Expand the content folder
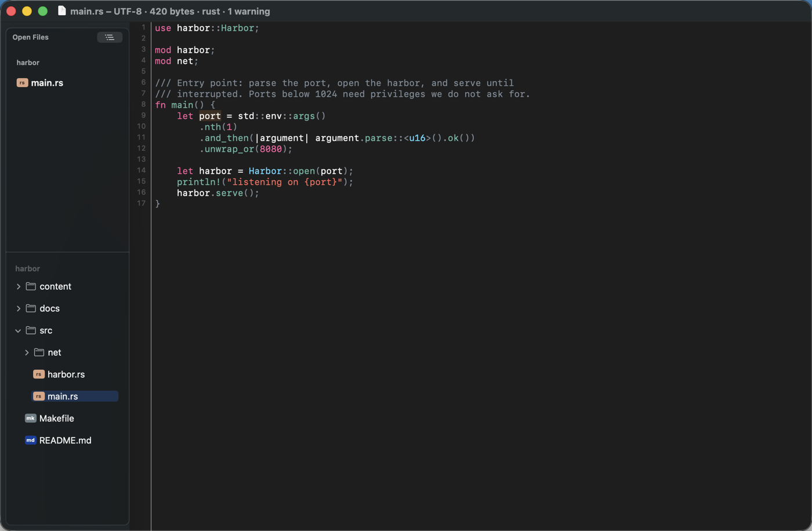Image resolution: width=812 pixels, height=531 pixels. click(19, 286)
